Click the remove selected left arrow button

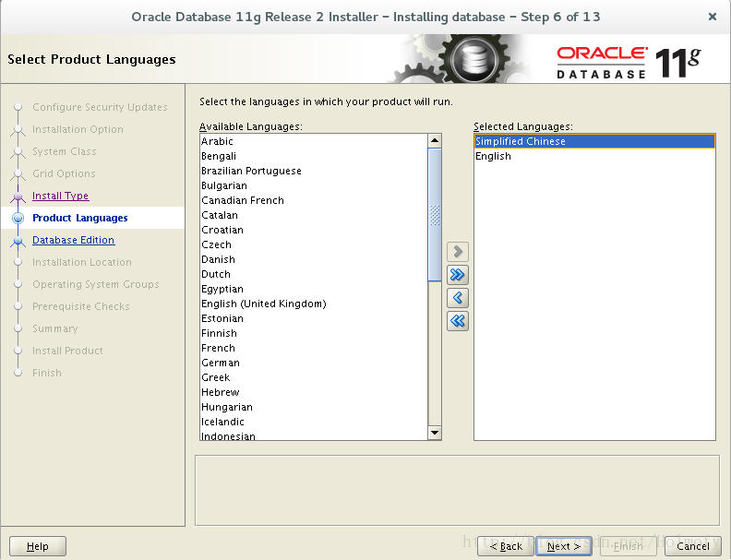[457, 298]
